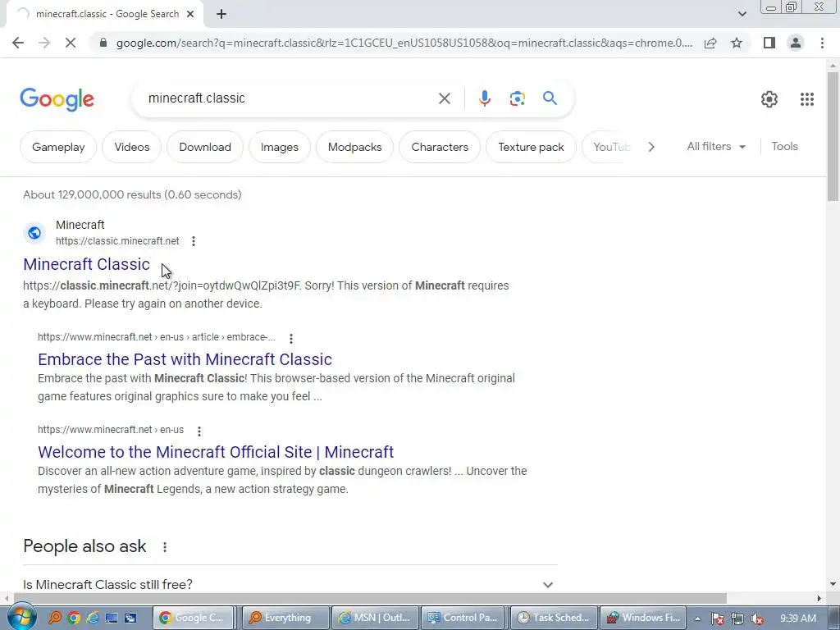Switch to MSN Outlook taskbar window

374,618
